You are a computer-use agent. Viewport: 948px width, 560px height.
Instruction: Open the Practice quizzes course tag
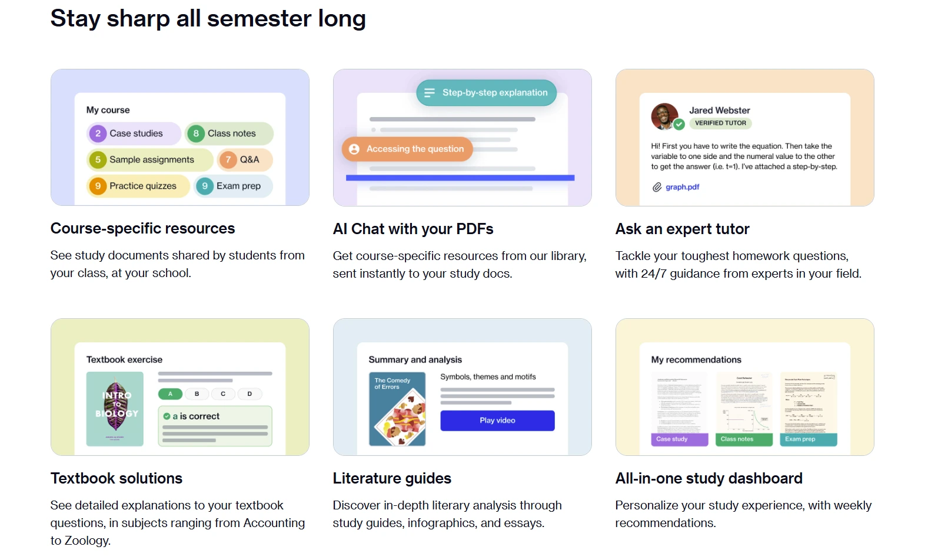[139, 186]
